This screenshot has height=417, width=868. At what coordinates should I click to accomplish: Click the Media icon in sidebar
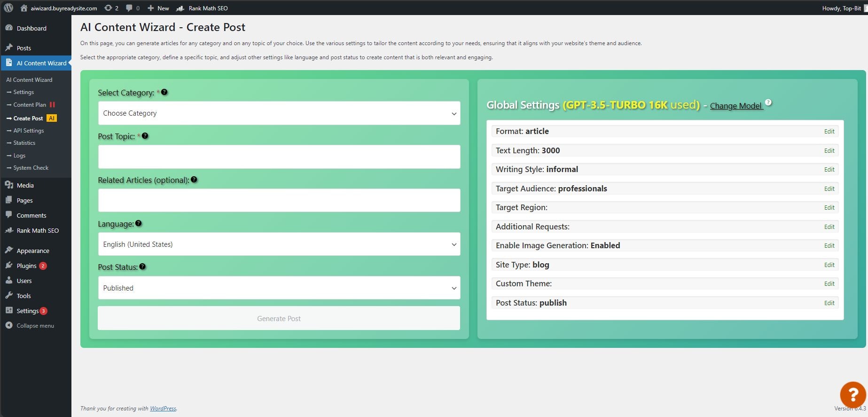(9, 185)
